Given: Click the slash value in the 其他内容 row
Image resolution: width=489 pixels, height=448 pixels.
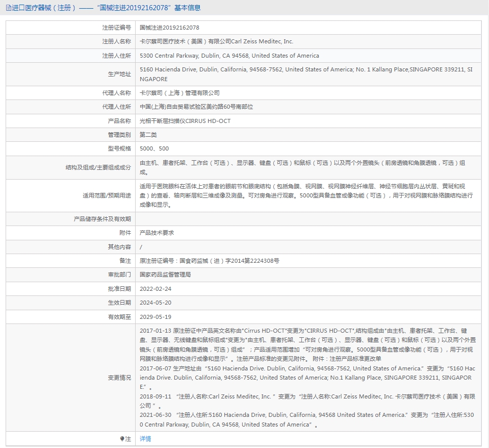Looking at the screenshot, I should point(141,247).
